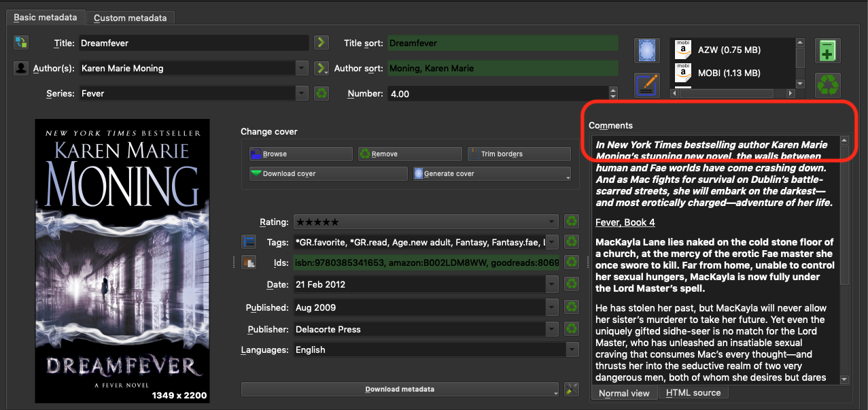Clear the Rating with its recycle icon
Viewport: 868px width, 410px height.
tap(572, 222)
